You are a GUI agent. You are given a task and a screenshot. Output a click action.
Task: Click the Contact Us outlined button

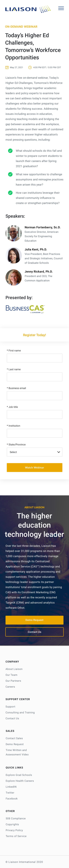point(34,632)
